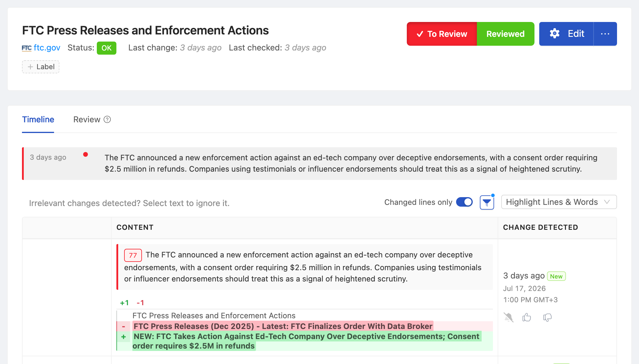Open the ftc.gov link
Screen dimensions: 639x364
(47, 48)
